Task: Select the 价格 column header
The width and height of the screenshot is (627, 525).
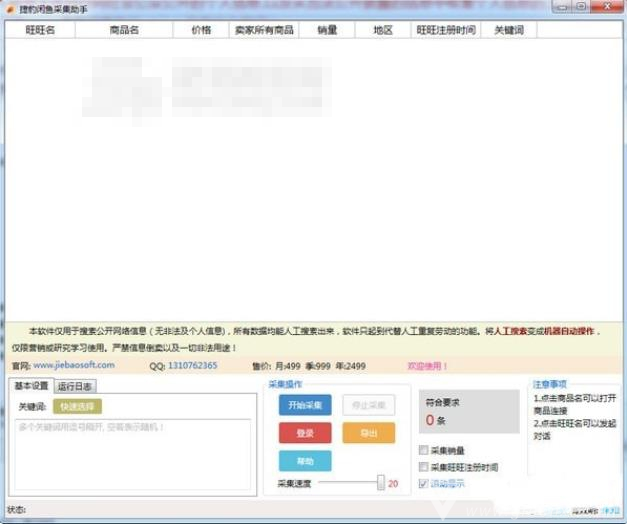Action: [201, 30]
